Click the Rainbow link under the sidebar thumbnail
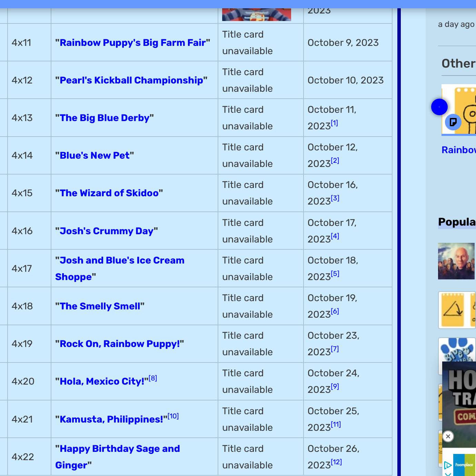The image size is (476, 476). (x=458, y=150)
